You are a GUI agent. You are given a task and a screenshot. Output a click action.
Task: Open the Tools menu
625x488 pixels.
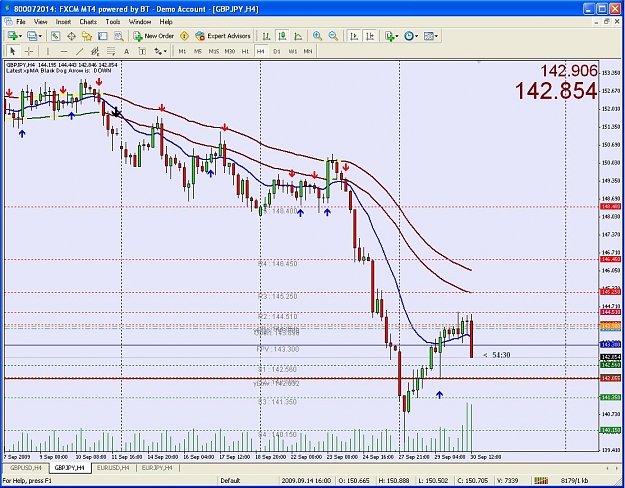[113, 22]
